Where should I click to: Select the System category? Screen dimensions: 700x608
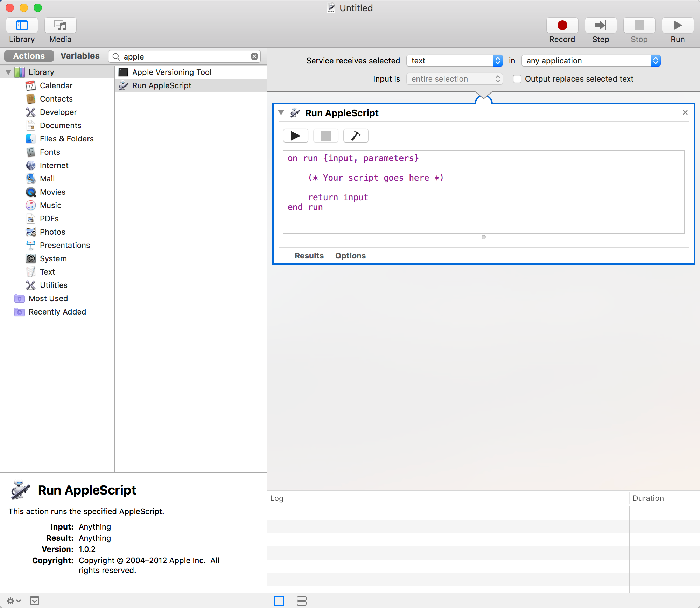[53, 258]
